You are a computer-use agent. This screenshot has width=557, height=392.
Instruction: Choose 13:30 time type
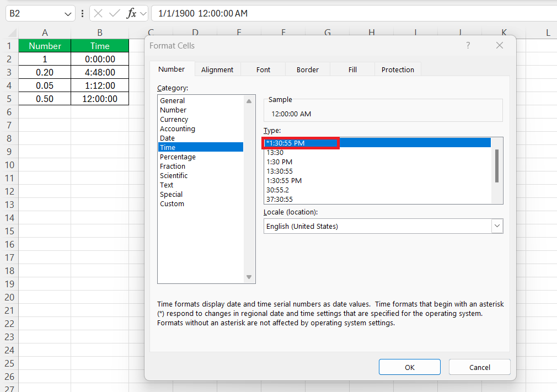[x=378, y=153]
